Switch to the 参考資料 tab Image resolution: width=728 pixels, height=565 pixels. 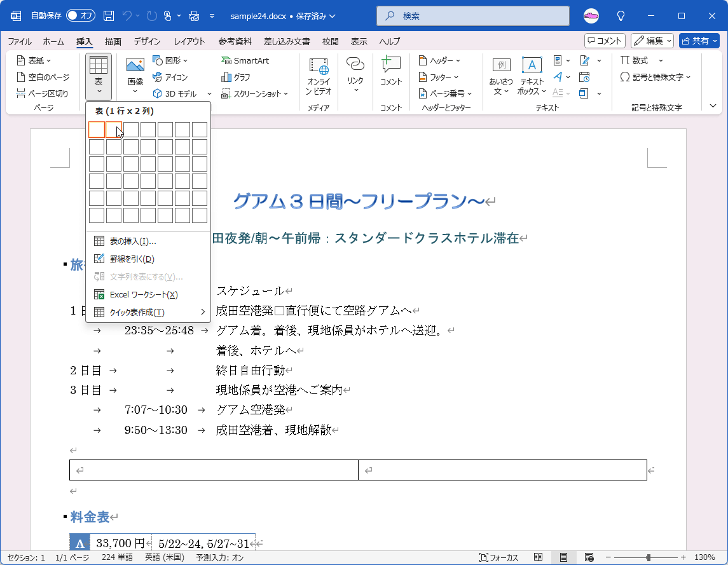click(235, 41)
